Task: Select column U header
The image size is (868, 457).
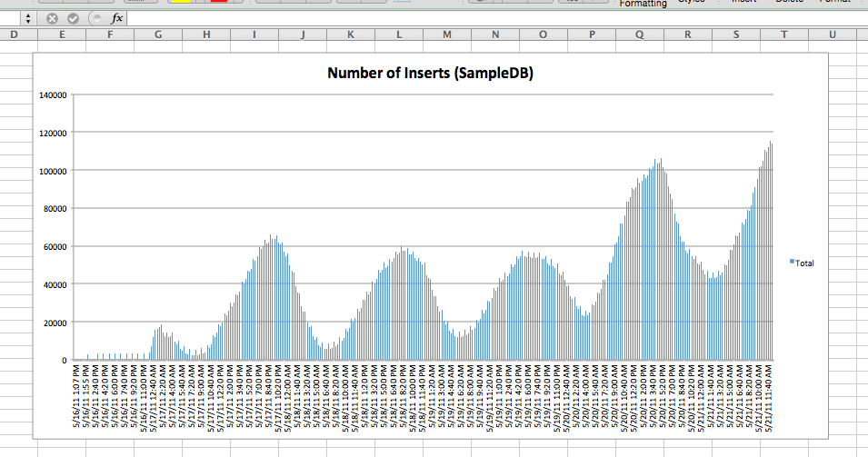Action: point(833,35)
